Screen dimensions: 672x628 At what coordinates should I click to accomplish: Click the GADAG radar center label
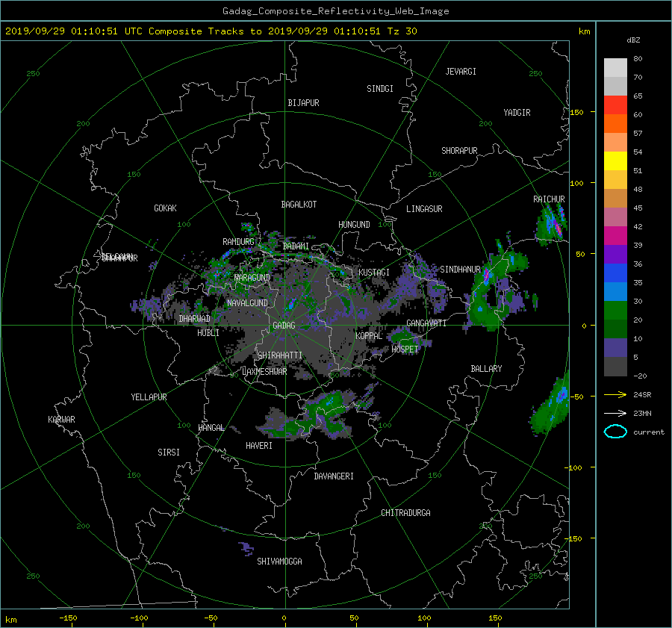click(x=284, y=326)
